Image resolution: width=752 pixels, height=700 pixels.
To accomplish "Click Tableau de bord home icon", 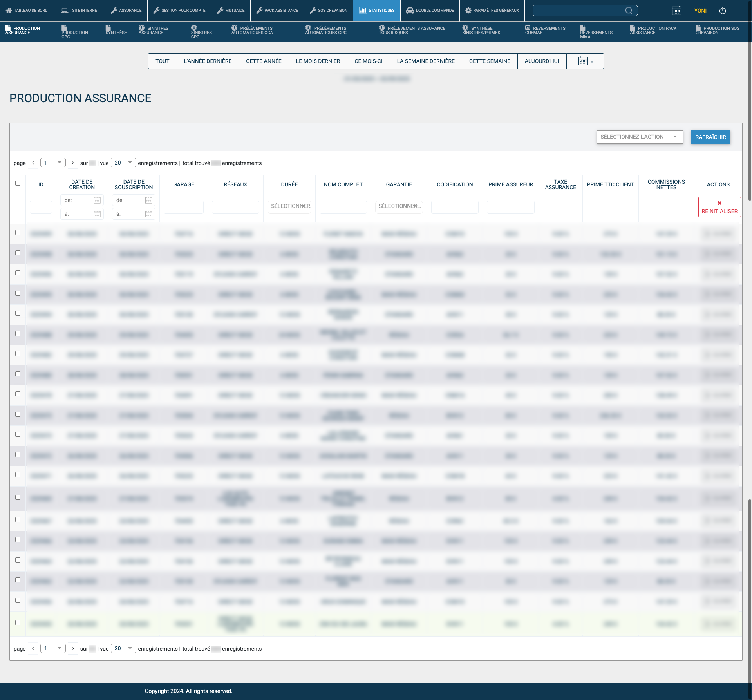I will 9,11.
